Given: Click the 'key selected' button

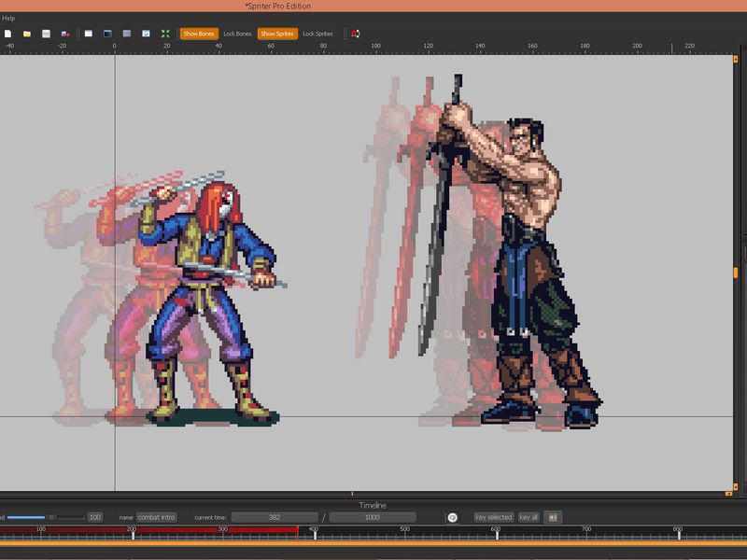Looking at the screenshot, I should tap(494, 517).
